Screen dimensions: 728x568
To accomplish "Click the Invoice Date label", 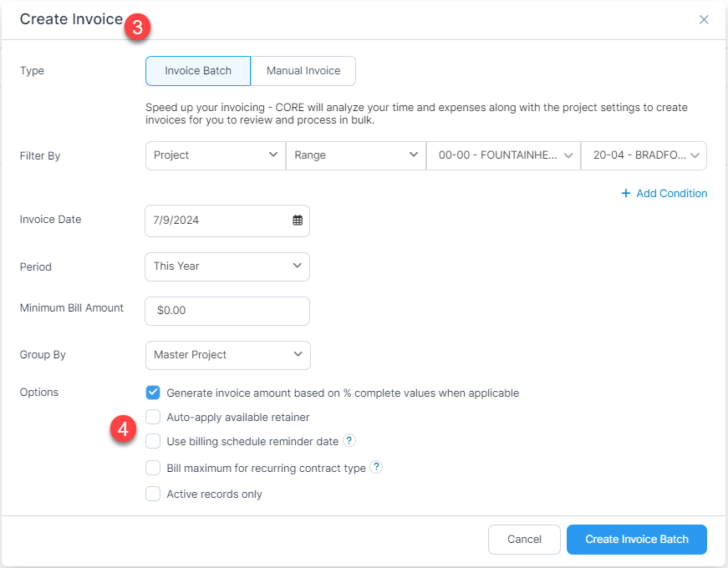I will point(50,219).
